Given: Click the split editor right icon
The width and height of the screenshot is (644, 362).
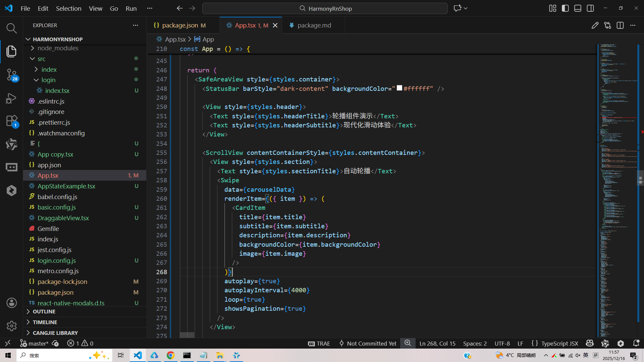Looking at the screenshot, I should (x=620, y=25).
